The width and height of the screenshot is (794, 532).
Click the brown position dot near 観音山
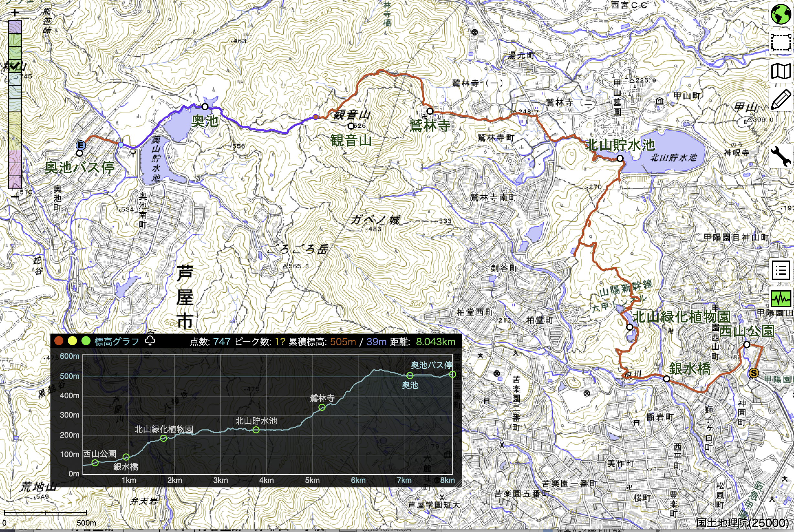tap(315, 117)
